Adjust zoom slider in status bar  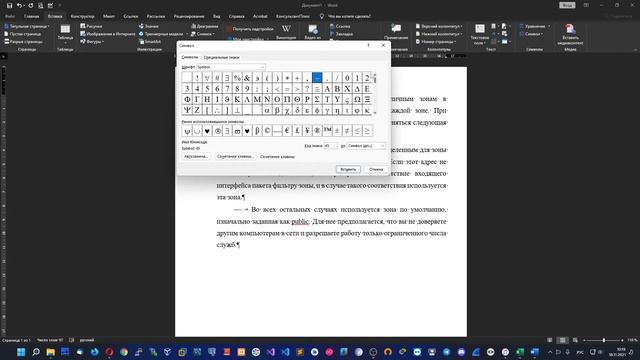tap(604, 340)
